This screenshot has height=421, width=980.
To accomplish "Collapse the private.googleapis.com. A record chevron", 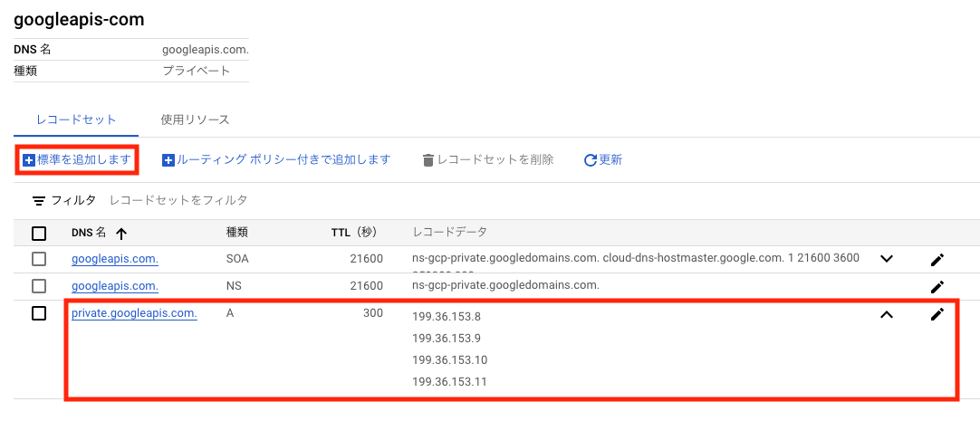I will 886,315.
